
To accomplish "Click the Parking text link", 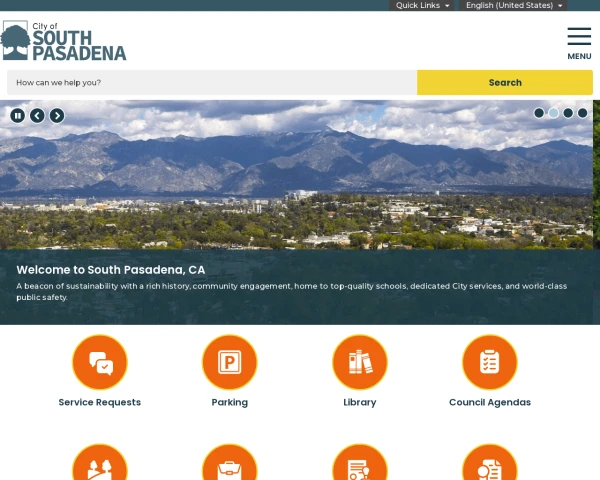I will (230, 402).
